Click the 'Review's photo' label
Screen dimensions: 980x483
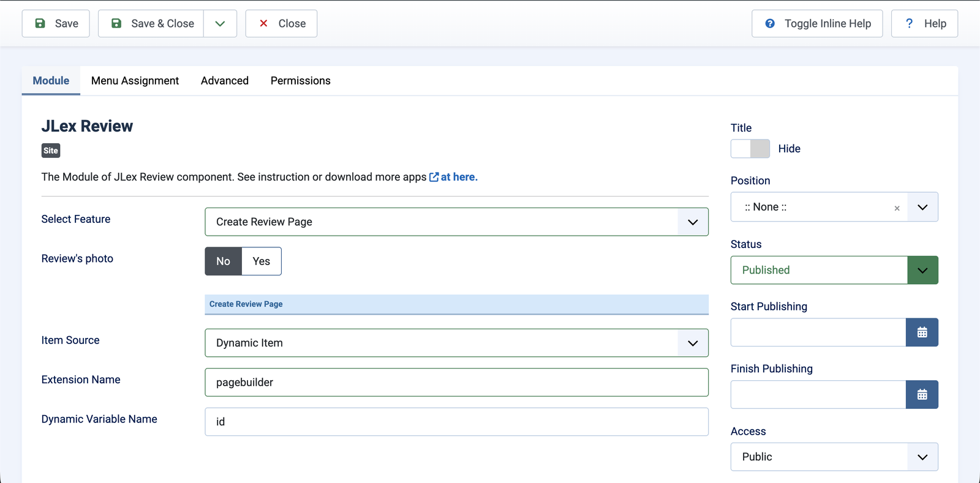[x=77, y=258]
